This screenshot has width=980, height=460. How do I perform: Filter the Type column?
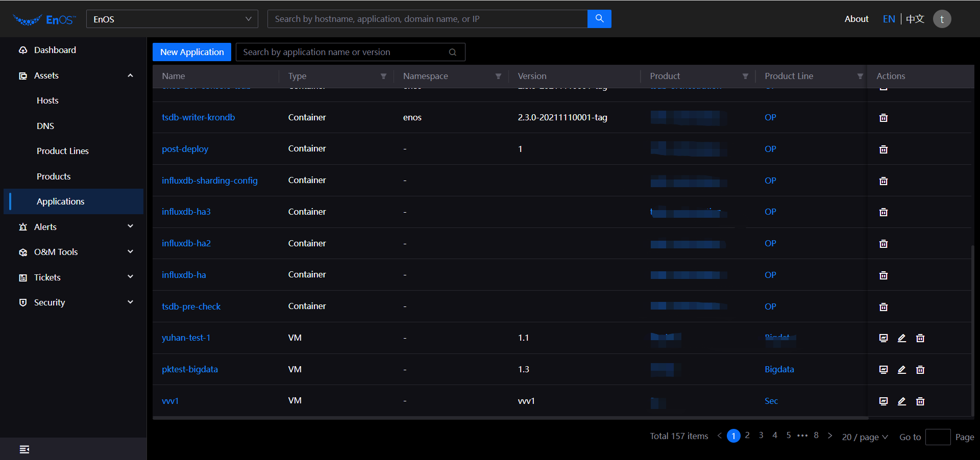tap(383, 76)
